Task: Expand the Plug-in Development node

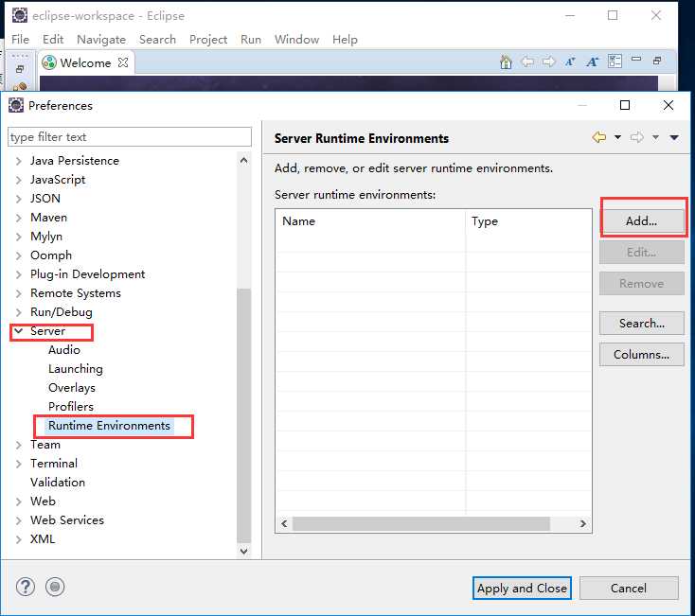Action: [x=19, y=274]
